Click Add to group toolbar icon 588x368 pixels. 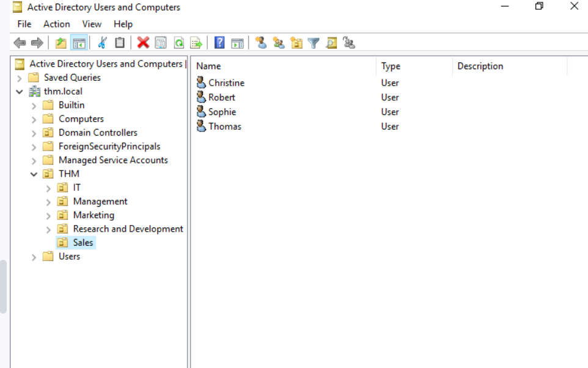pyautogui.click(x=349, y=43)
